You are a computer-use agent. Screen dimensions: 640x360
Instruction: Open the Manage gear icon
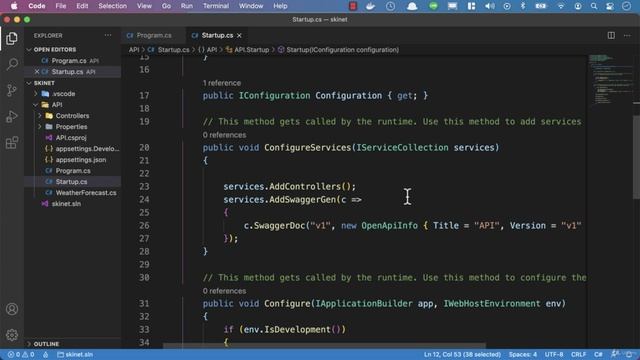coord(12,335)
